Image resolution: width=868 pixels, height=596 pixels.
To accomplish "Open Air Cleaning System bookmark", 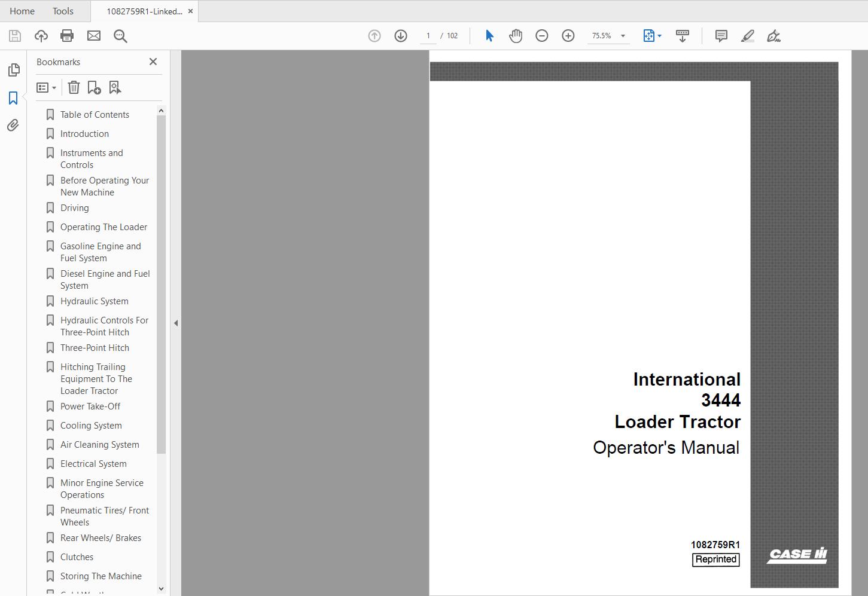I will (99, 445).
